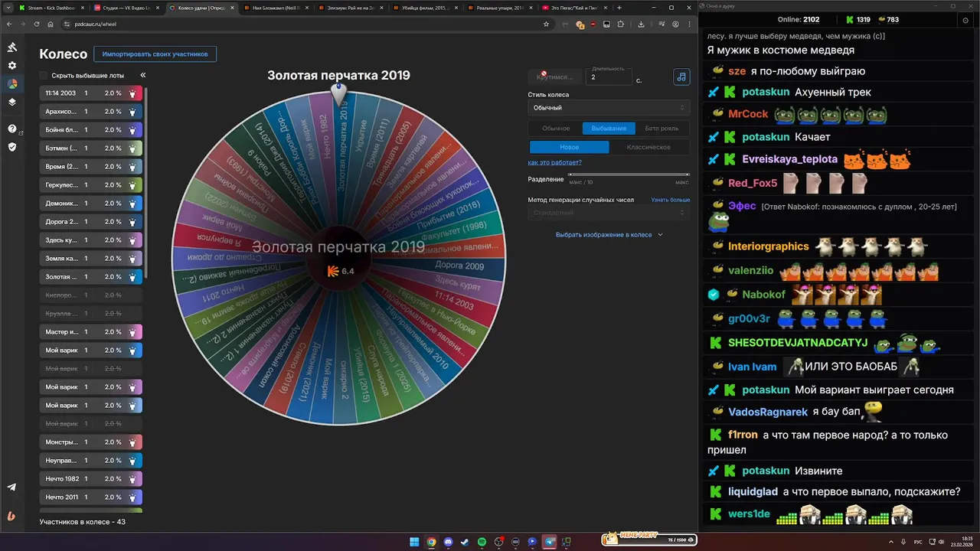The height and width of the screenshot is (551, 980).
Task: Click the light icon on 'Монстры...' row
Action: click(x=132, y=442)
